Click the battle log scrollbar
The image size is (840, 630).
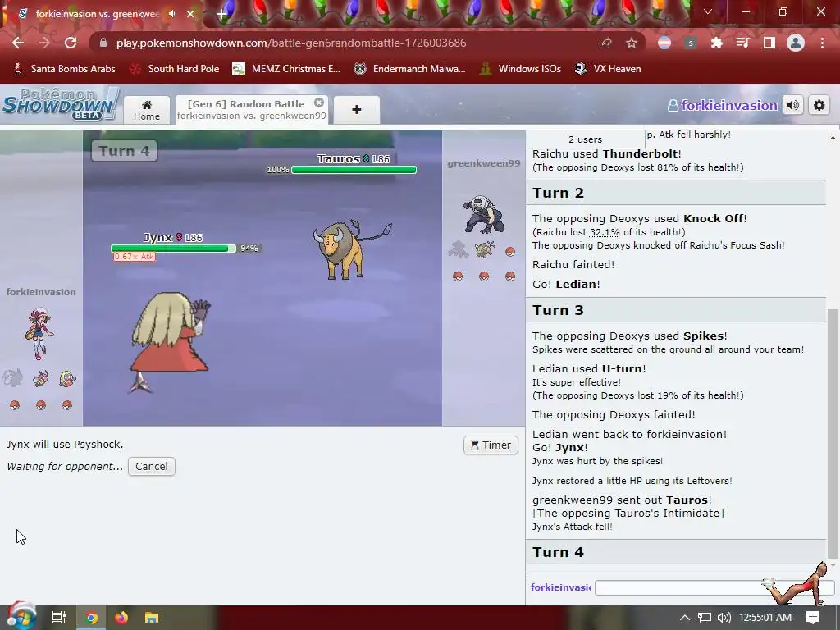833,434
